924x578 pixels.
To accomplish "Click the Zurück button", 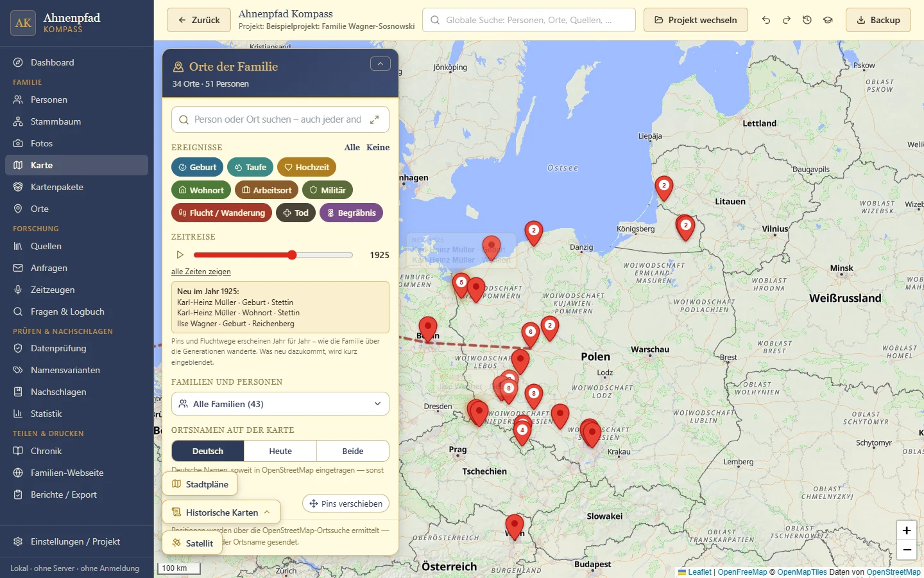I will coord(198,20).
